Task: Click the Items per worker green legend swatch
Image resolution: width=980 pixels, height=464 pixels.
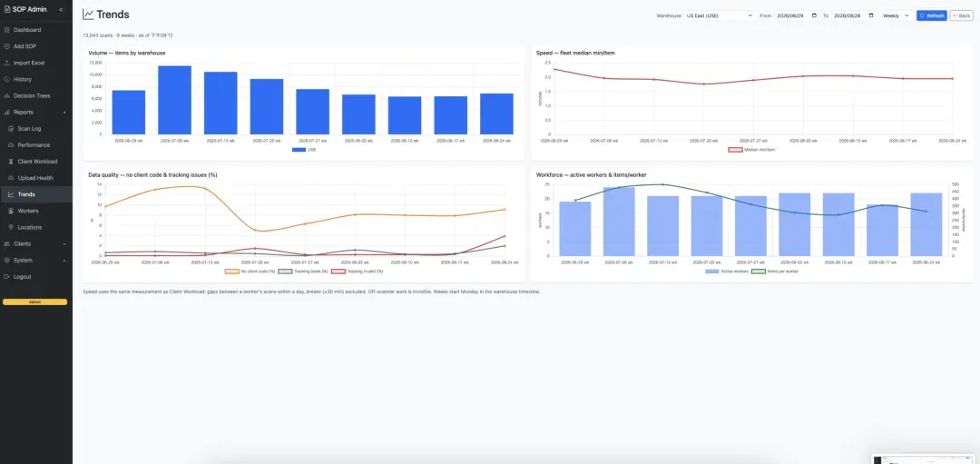Action: click(758, 271)
